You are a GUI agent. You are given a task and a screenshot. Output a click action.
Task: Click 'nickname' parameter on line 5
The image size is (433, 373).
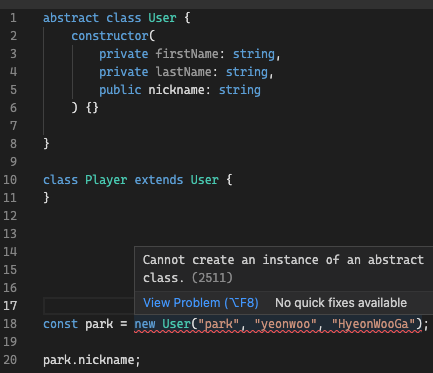coord(176,90)
